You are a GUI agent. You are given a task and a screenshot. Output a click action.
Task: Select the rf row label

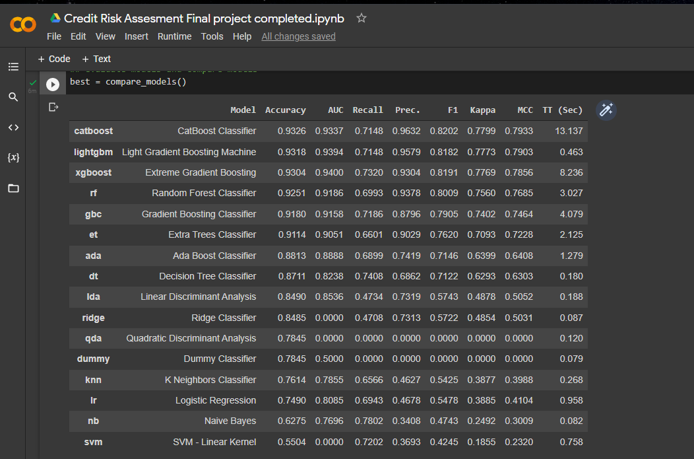(x=93, y=193)
